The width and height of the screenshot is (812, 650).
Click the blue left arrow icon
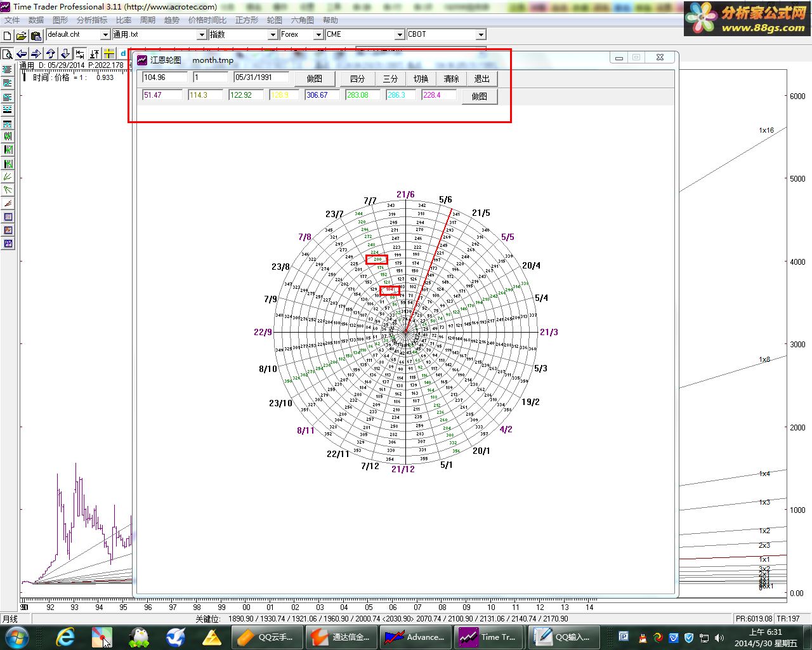(x=22, y=54)
